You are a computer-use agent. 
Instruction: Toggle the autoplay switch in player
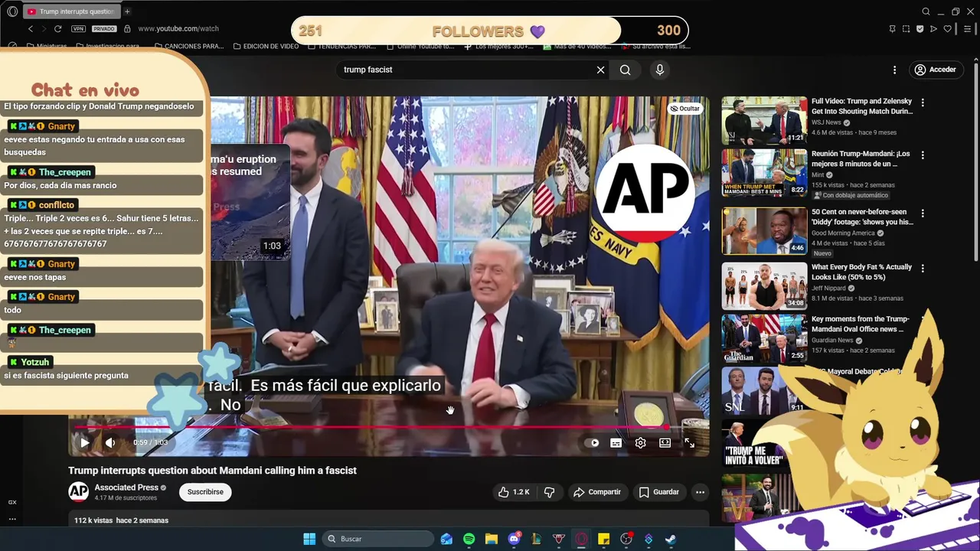pos(592,442)
